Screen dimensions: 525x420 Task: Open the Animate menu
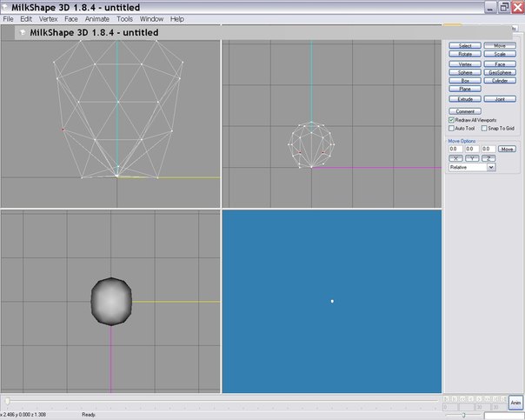(x=96, y=18)
